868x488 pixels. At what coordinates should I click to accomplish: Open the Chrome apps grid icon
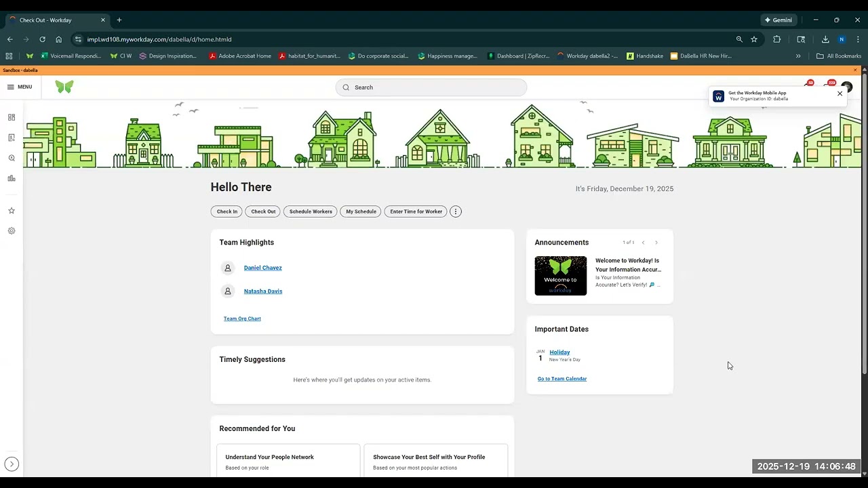coord(9,56)
